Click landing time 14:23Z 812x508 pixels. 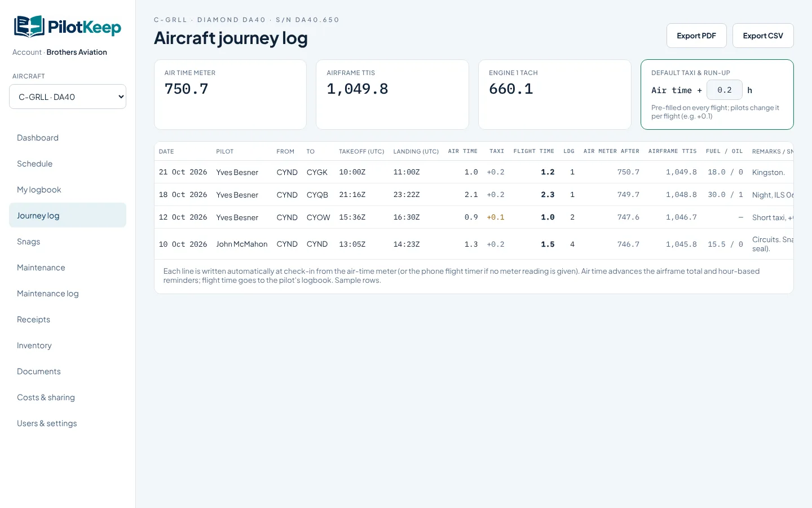tap(407, 244)
